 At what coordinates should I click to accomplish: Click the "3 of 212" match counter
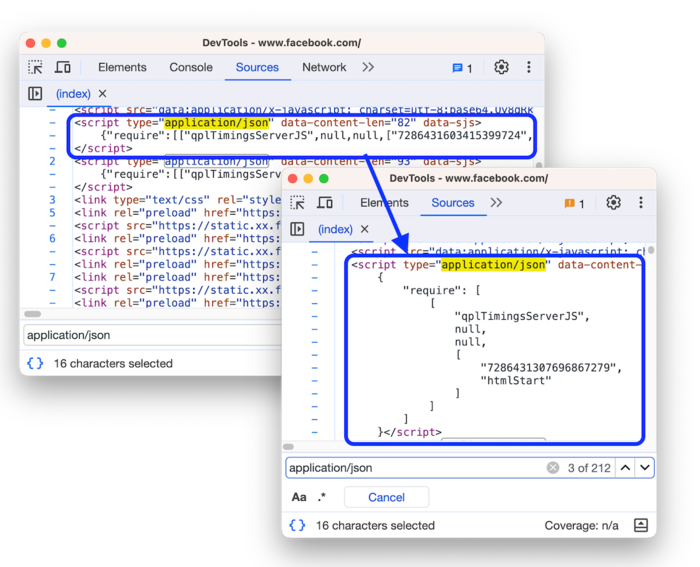[x=589, y=467]
